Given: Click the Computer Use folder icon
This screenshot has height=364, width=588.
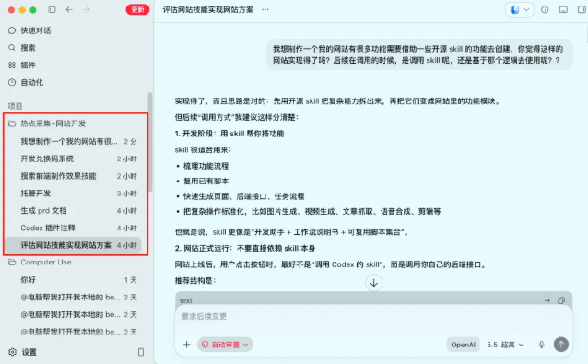Looking at the screenshot, I should click(12, 262).
